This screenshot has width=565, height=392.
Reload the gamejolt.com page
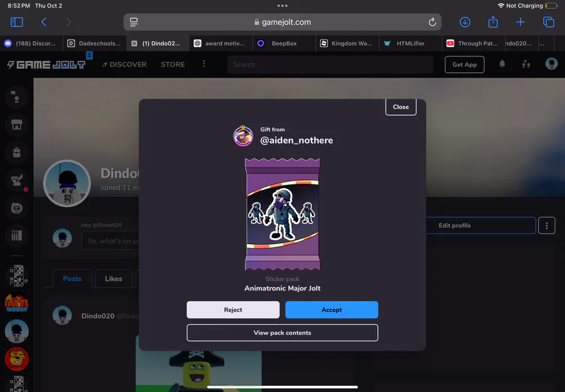[432, 22]
